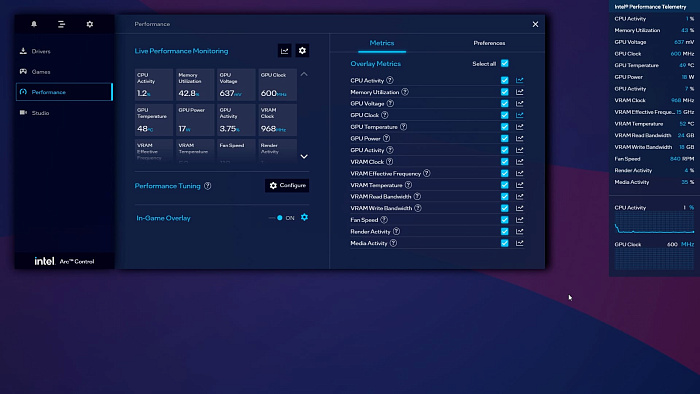Image resolution: width=700 pixels, height=394 pixels.
Task: Toggle graph icon for GPU Power
Action: 520,138
